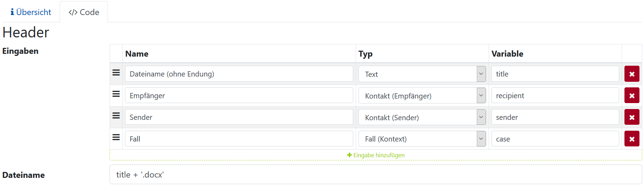The width and height of the screenshot is (644, 188).
Task: Open the Text type dropdown
Action: pyautogui.click(x=422, y=74)
